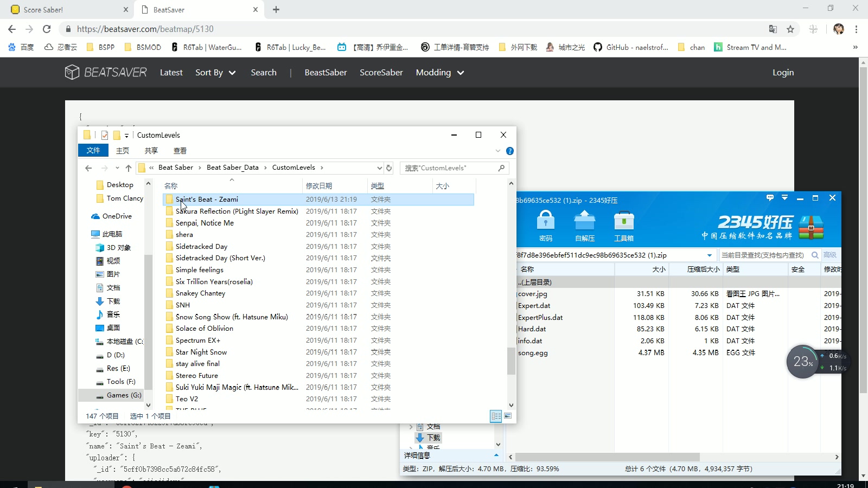Open the GitHub bookmark in bookmarks bar
The height and width of the screenshot is (488, 868).
point(630,47)
